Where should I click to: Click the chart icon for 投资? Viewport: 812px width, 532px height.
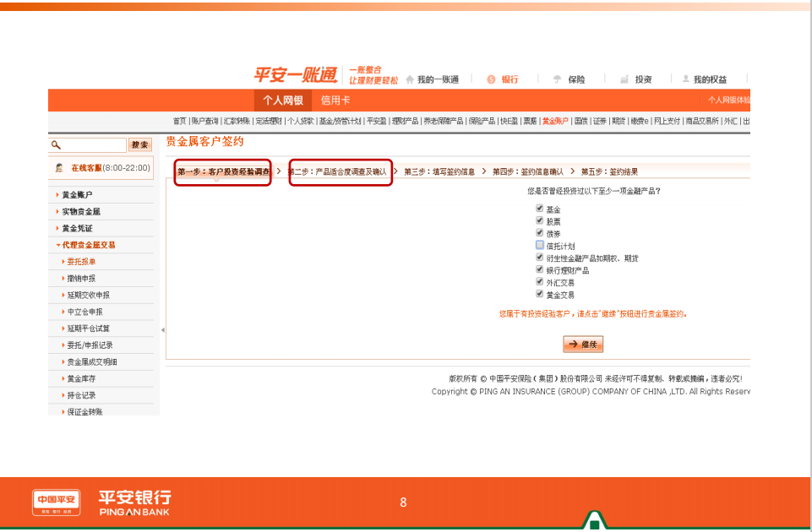[x=624, y=79]
